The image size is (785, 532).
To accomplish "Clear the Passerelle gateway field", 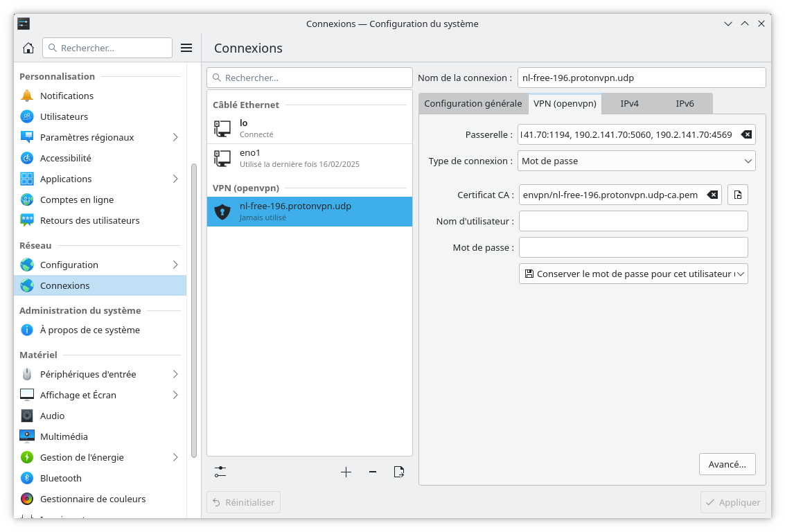I will click(746, 134).
